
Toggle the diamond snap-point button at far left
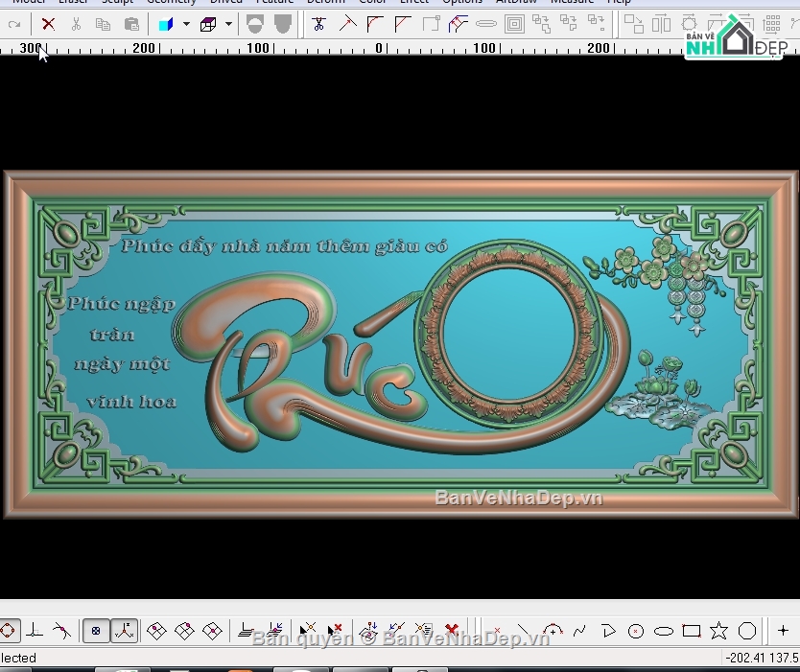9,631
